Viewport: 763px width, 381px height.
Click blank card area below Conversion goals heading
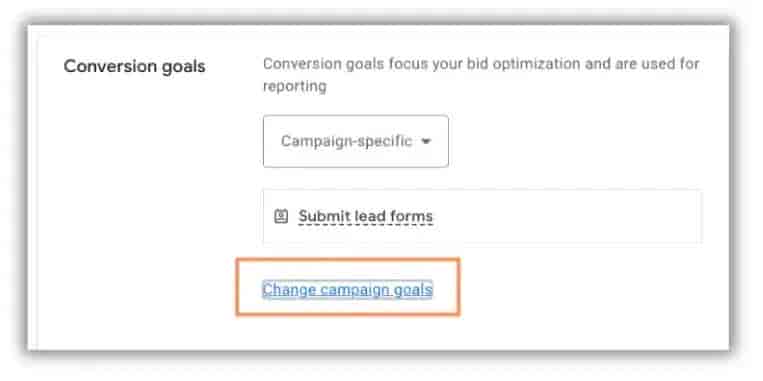136,195
